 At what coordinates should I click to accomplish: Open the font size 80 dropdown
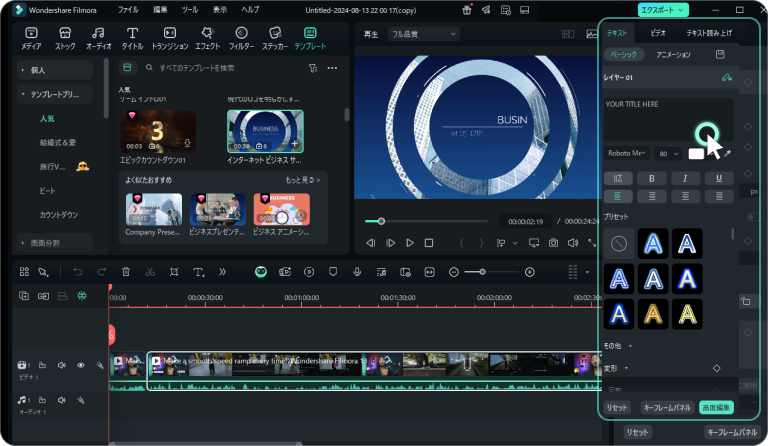[x=668, y=154]
